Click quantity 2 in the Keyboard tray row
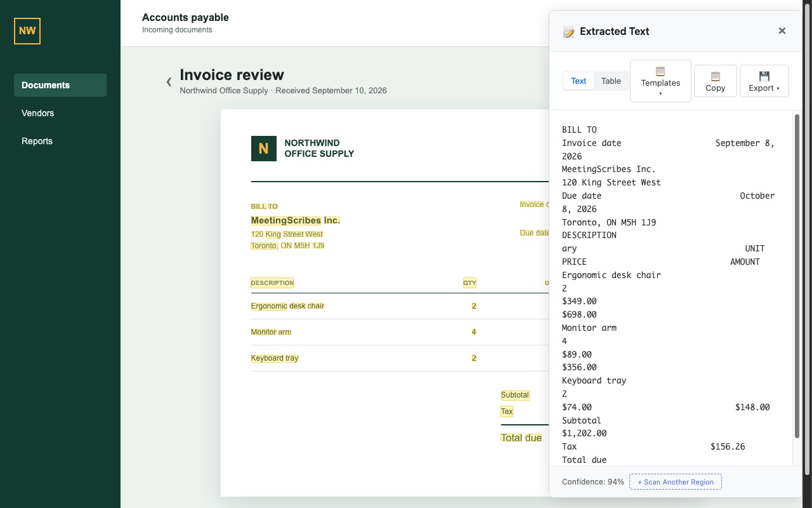 click(x=474, y=358)
